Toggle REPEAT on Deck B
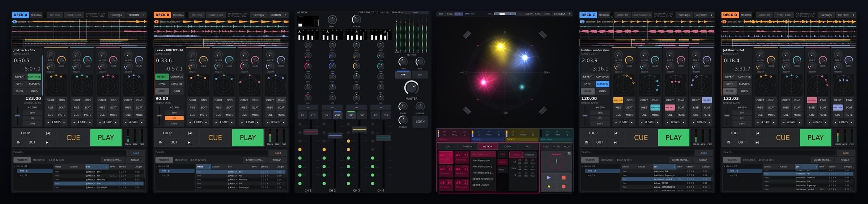This screenshot has width=868, height=204. pos(162,77)
